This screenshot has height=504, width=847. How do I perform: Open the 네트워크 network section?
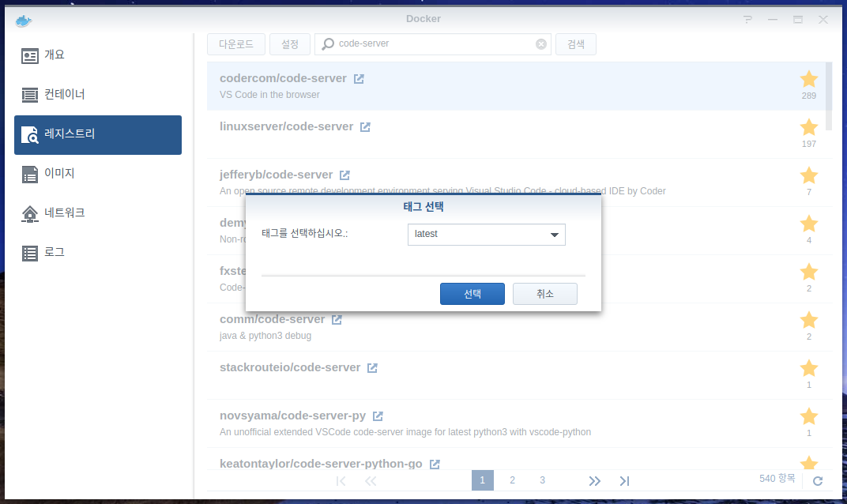coord(98,213)
